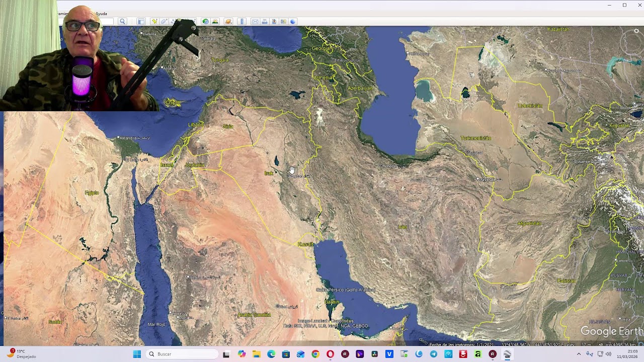This screenshot has height=362, width=644.
Task: Open Opera browser from the taskbar
Action: click(330, 354)
